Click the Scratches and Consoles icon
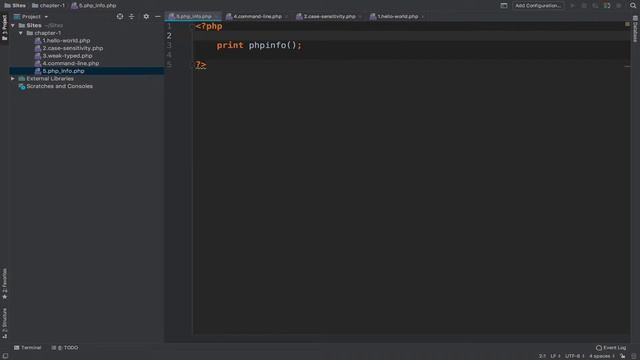Image resolution: width=640 pixels, height=360 pixels. pos(22,87)
